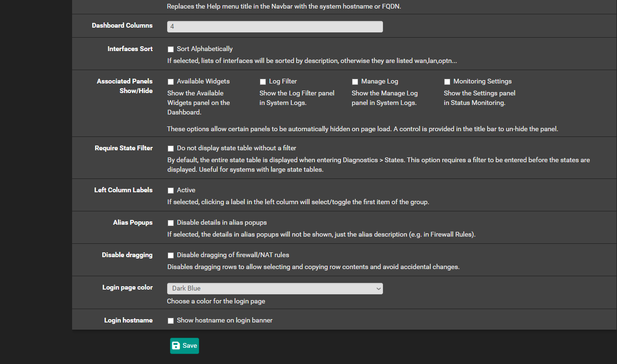Click the 'By default, the entire state table' help text
Image resolution: width=617 pixels, height=364 pixels.
[x=379, y=165]
